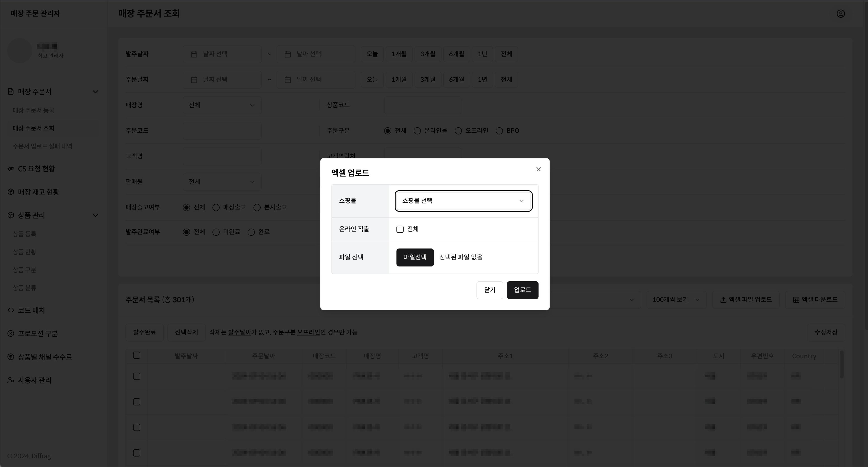Click the 업로드 button in dialog
This screenshot has width=868, height=467.
pyautogui.click(x=522, y=290)
